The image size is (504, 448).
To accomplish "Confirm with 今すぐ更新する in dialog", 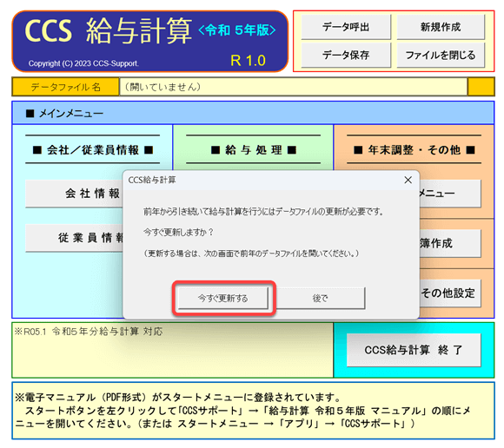I will click(223, 299).
